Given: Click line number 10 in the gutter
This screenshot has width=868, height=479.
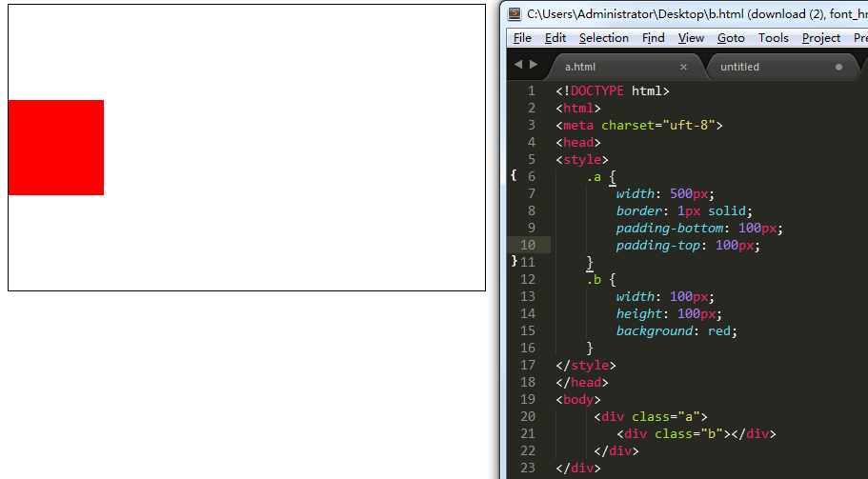Looking at the screenshot, I should (x=528, y=245).
